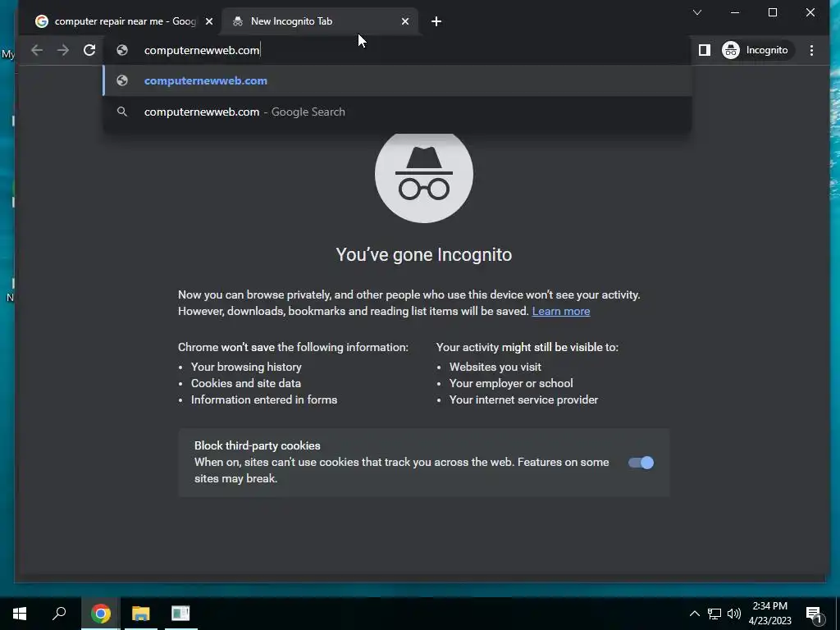
Task: Click 'Your employer or school' list item
Action: pyautogui.click(x=511, y=384)
